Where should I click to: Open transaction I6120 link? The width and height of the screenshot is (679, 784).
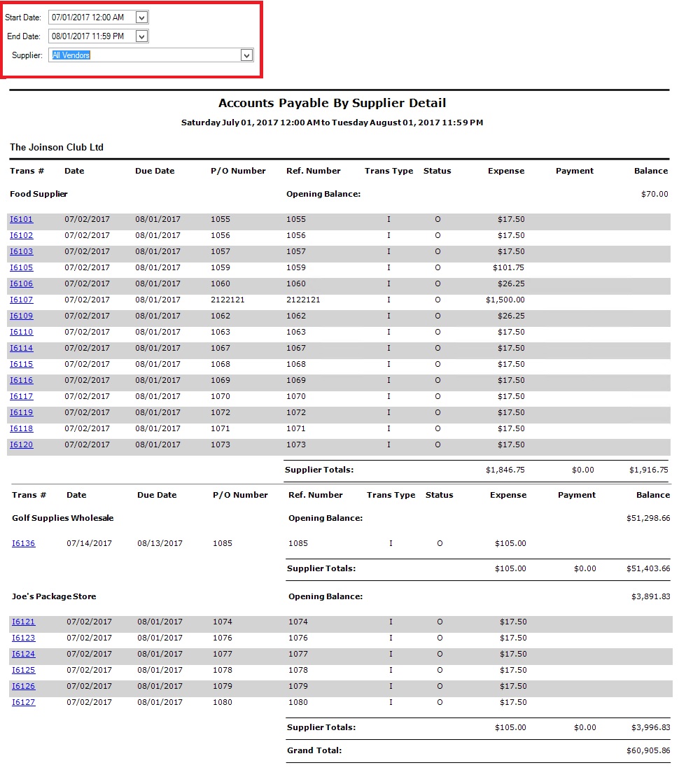click(21, 445)
